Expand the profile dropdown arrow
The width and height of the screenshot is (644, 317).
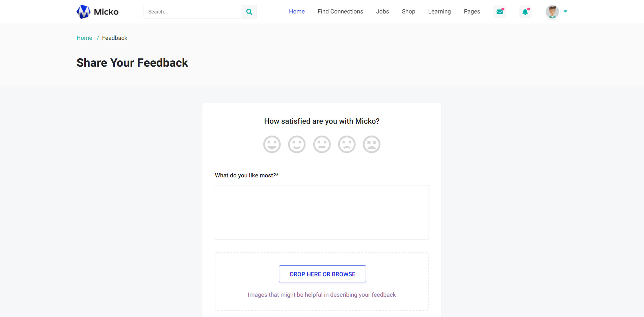click(565, 11)
